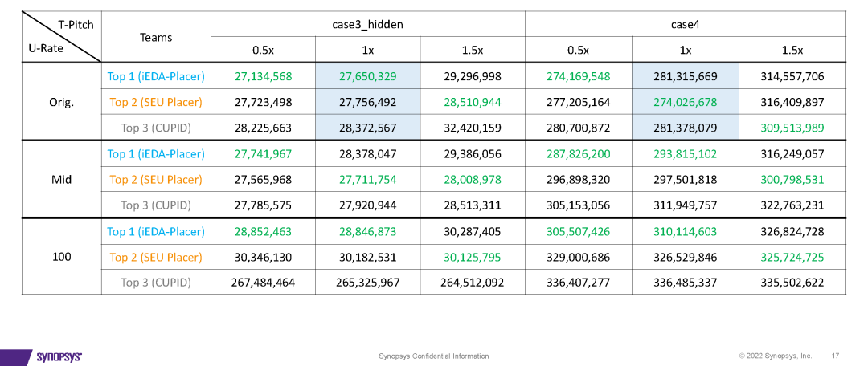Click the Synopsys logo in the footer
The height and width of the screenshot is (366, 868).
tap(59, 356)
